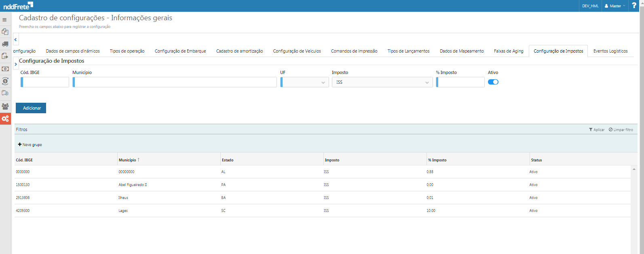Click the help question mark icon
The height and width of the screenshot is (254, 644).
(x=634, y=6)
